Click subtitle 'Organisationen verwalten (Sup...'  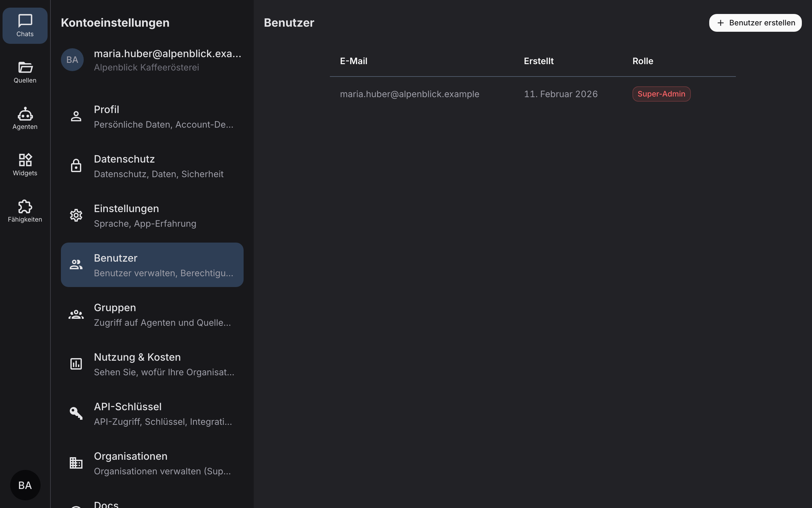[x=162, y=471]
